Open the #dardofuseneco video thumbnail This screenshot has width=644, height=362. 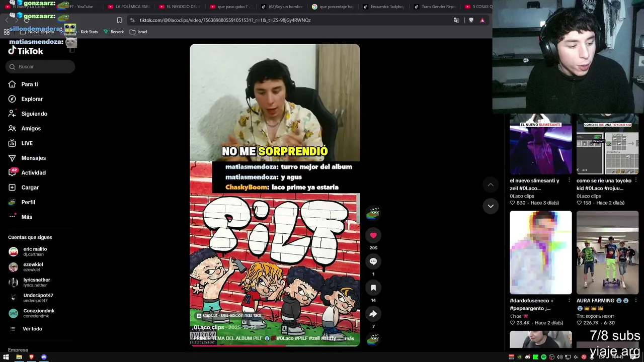coord(541,252)
